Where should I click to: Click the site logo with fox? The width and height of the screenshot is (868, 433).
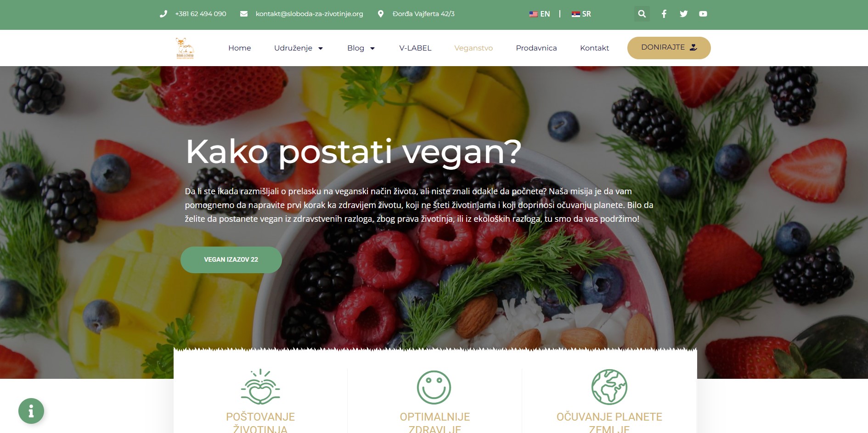185,48
